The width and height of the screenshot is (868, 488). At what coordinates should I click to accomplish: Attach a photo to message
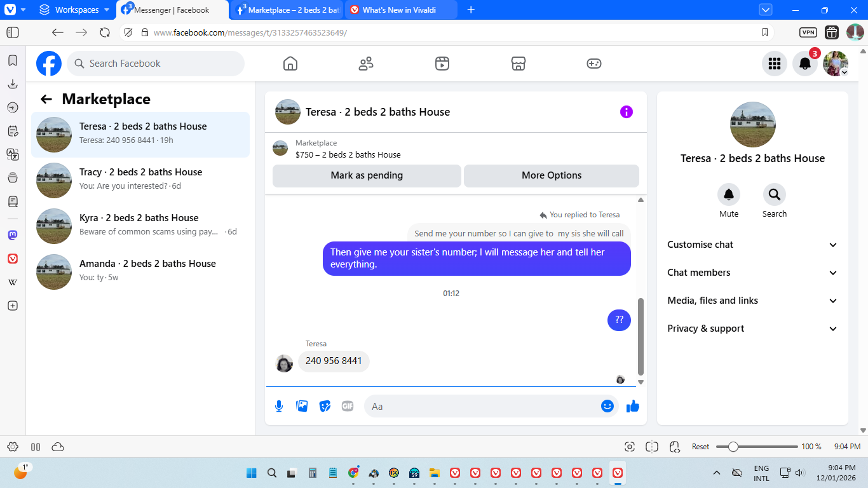[x=302, y=406]
